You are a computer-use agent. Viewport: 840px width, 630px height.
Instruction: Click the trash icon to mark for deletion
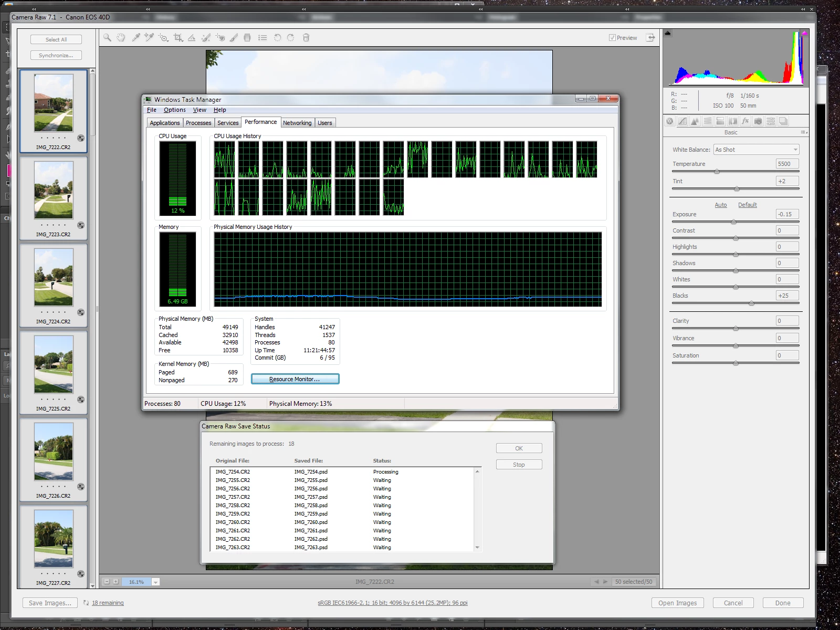tap(306, 38)
